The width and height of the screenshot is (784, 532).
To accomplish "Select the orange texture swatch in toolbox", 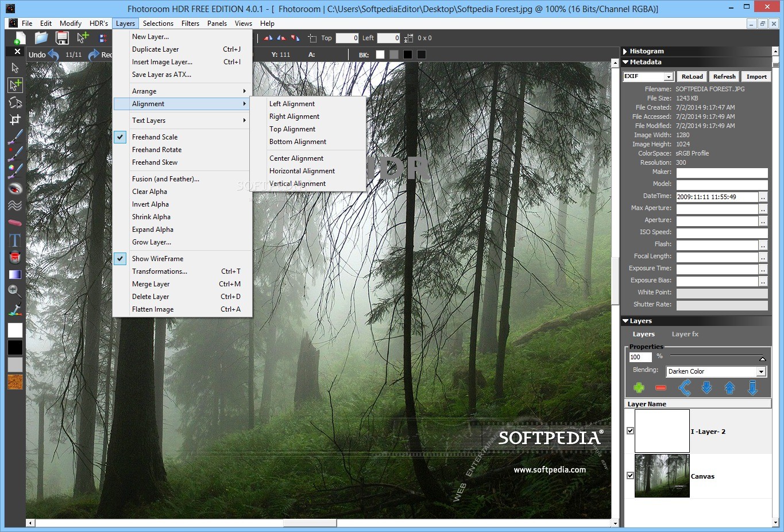I will [x=15, y=382].
